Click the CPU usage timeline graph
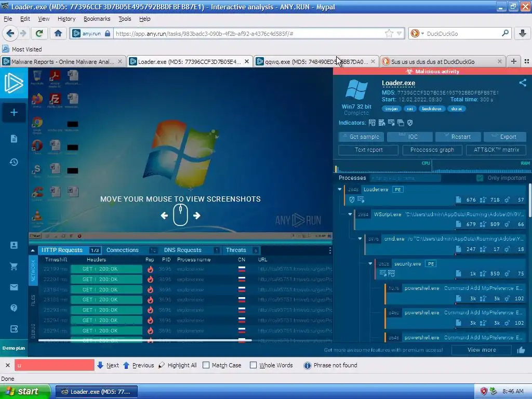 [383, 166]
